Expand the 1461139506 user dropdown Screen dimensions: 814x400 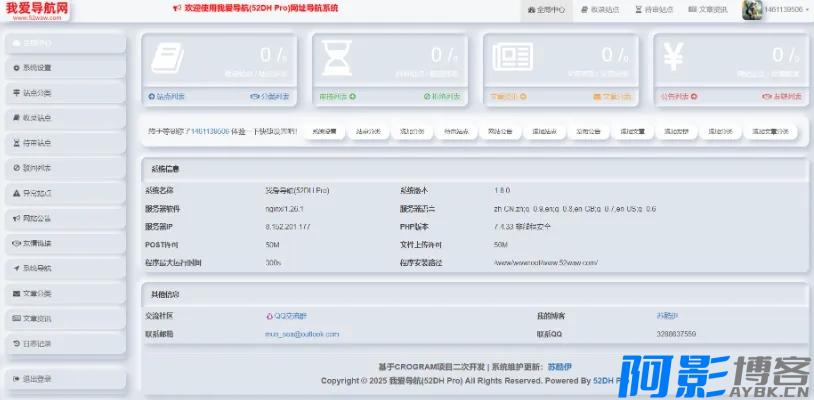(x=786, y=10)
